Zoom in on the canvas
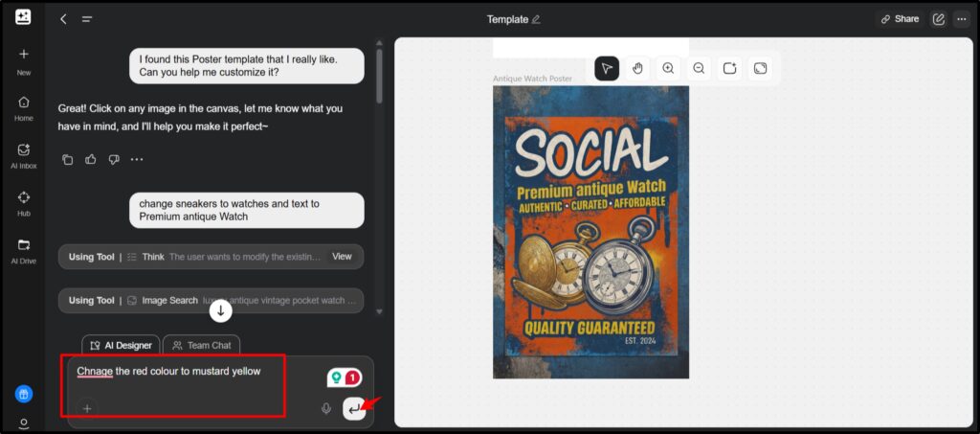This screenshot has height=434, width=980. coord(668,68)
